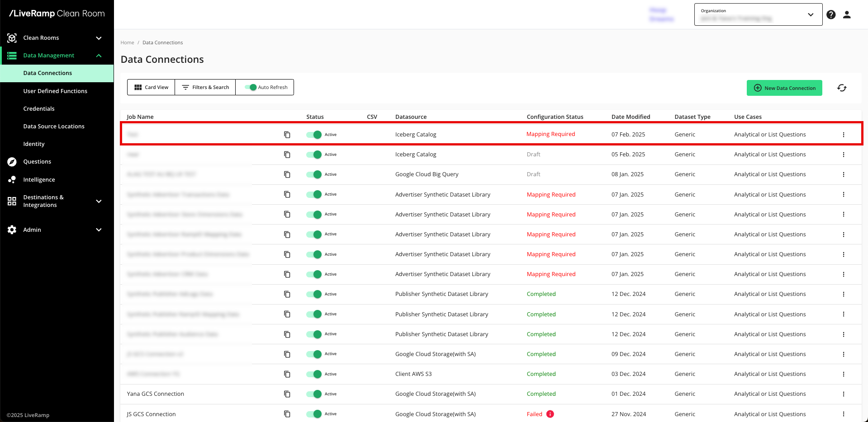Copy ID icon for Yana GCS Connection

coord(287,394)
